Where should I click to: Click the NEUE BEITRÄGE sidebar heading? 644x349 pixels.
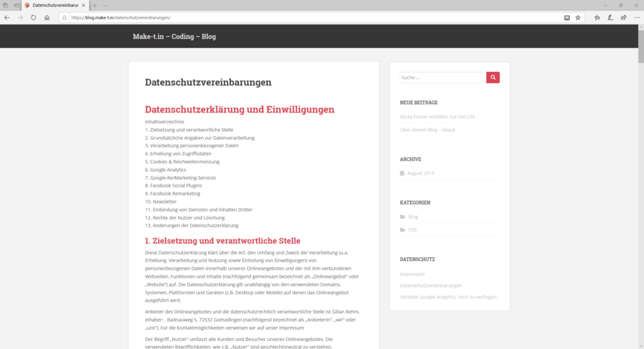pyautogui.click(x=419, y=102)
